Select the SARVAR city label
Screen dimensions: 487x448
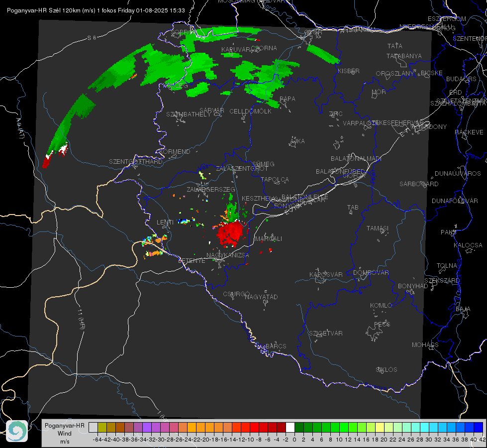(212, 110)
